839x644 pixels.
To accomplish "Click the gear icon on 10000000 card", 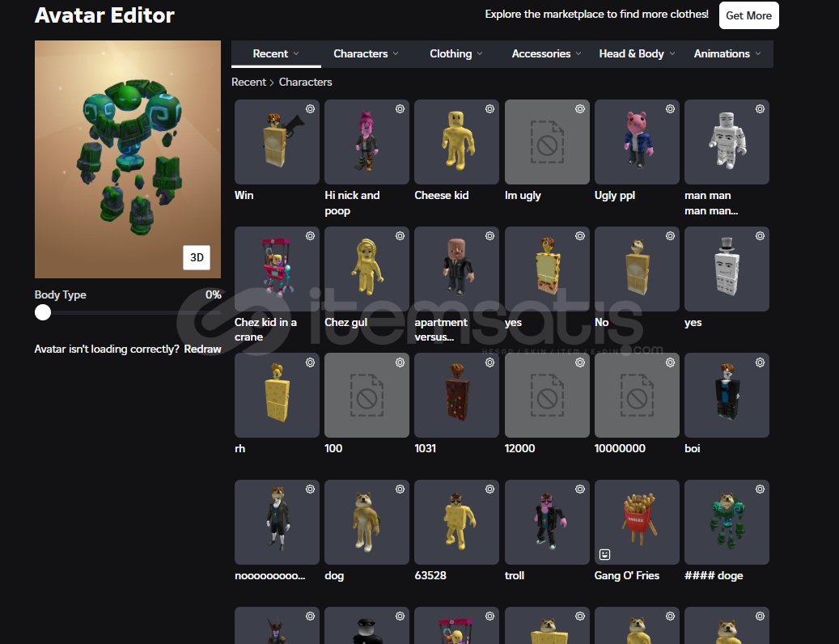I will click(670, 362).
